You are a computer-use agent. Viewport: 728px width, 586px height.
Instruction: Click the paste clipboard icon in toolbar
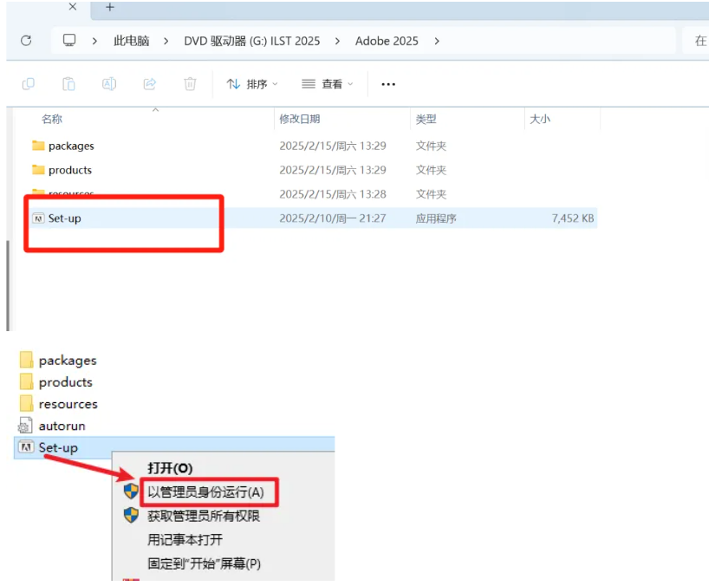click(x=68, y=84)
